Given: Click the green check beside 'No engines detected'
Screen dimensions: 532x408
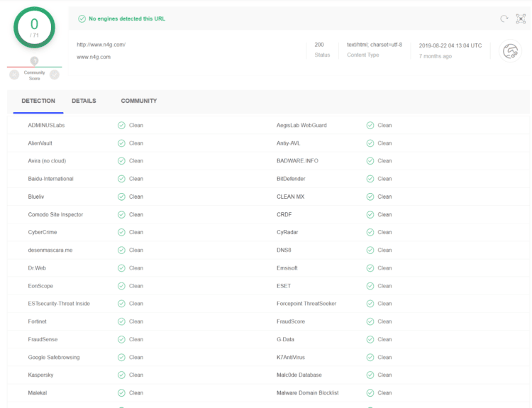Looking at the screenshot, I should click(x=82, y=18).
